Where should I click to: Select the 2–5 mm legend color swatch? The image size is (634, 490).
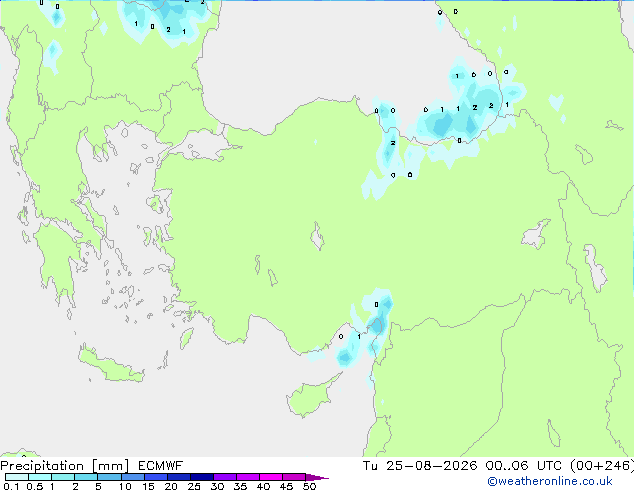coord(86,477)
